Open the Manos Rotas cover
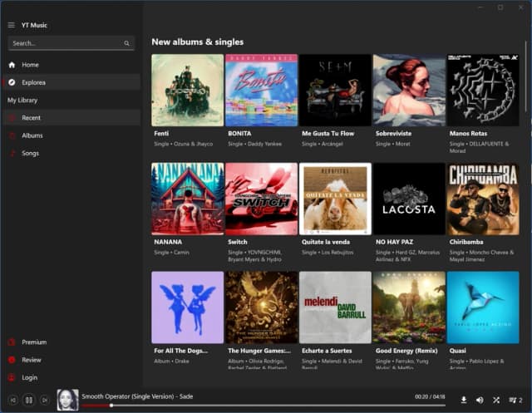Image resolution: width=532 pixels, height=413 pixels. [x=483, y=91]
